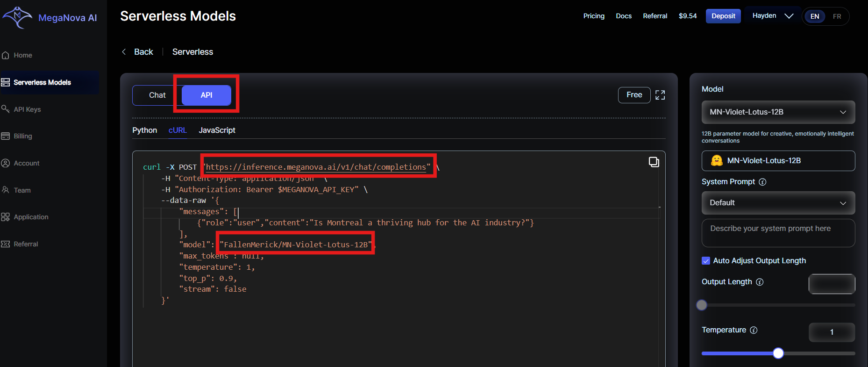Screen dimensions: 868x367
Task: Open API Keys from the sidebar
Action: [x=27, y=109]
